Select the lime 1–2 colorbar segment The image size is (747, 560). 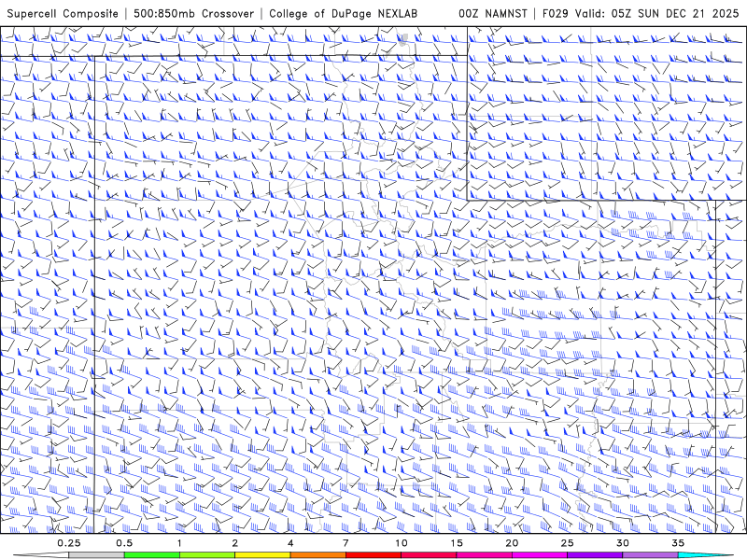(x=207, y=555)
